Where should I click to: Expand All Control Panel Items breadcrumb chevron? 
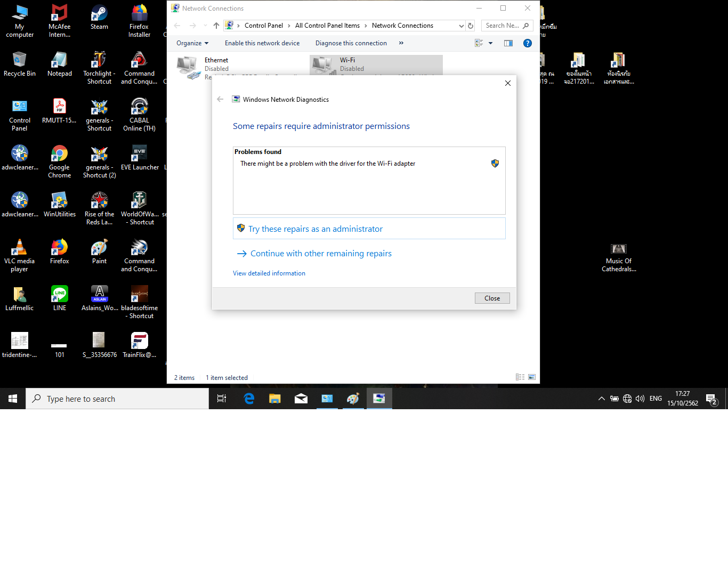[366, 26]
